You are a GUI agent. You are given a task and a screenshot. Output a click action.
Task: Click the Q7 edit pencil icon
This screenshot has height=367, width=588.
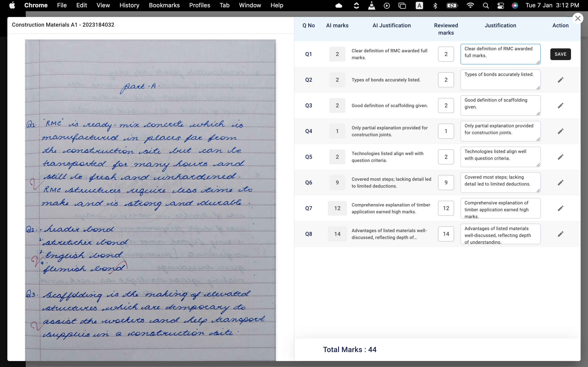560,208
